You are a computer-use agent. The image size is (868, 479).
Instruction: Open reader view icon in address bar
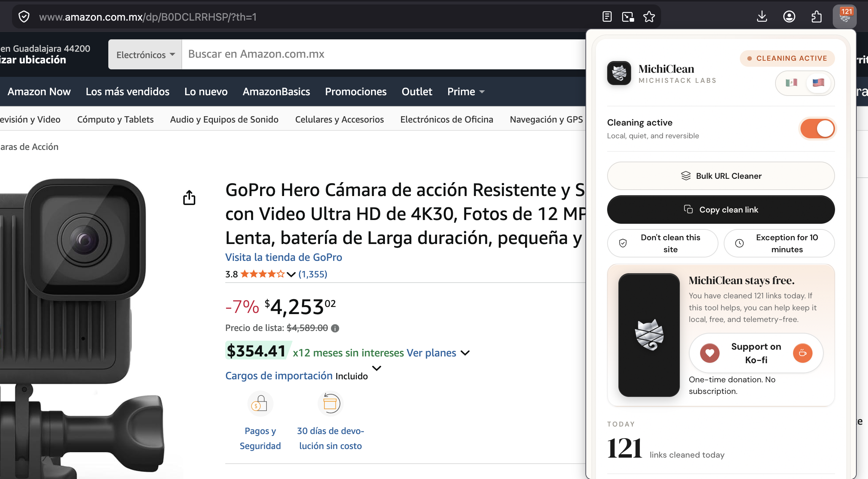click(607, 17)
